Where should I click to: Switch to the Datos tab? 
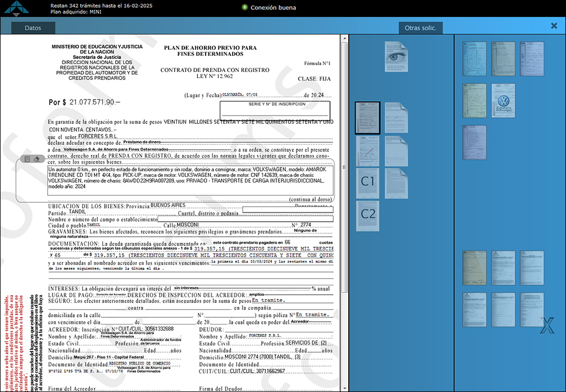pos(33,28)
